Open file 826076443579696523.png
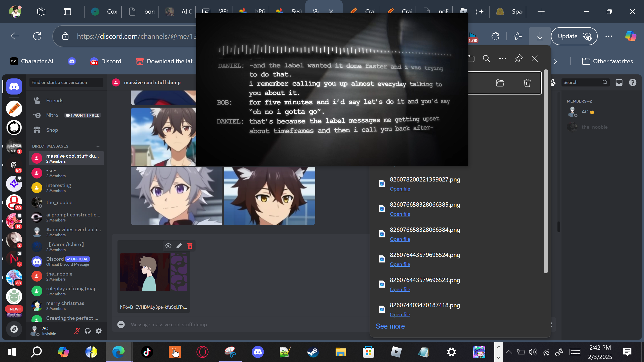The height and width of the screenshot is (362, 644). coord(400,289)
